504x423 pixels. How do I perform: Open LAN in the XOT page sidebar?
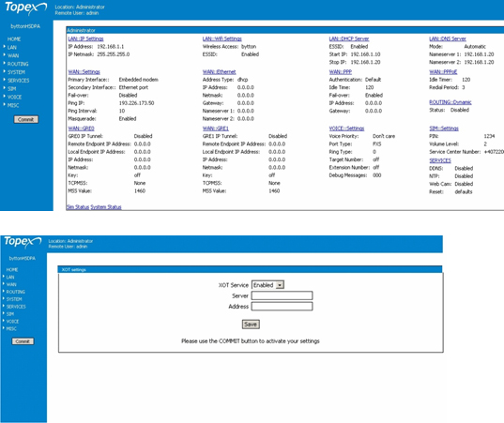(10, 278)
